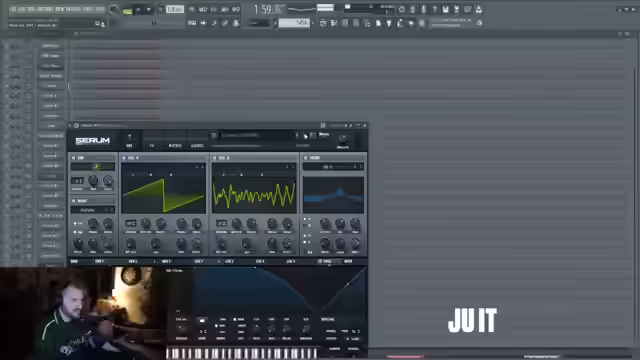Click the microphone audio recording icon
This screenshot has height=360, width=640.
click(x=423, y=9)
